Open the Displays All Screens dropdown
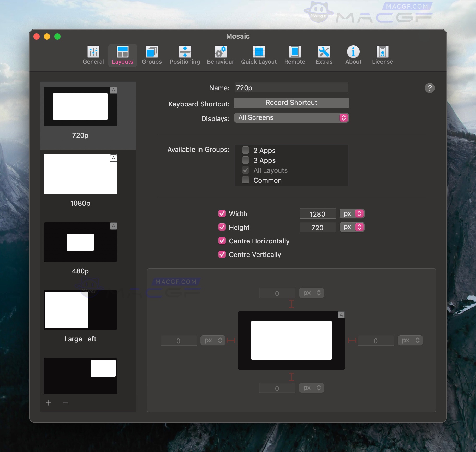This screenshot has height=452, width=476. 291,118
